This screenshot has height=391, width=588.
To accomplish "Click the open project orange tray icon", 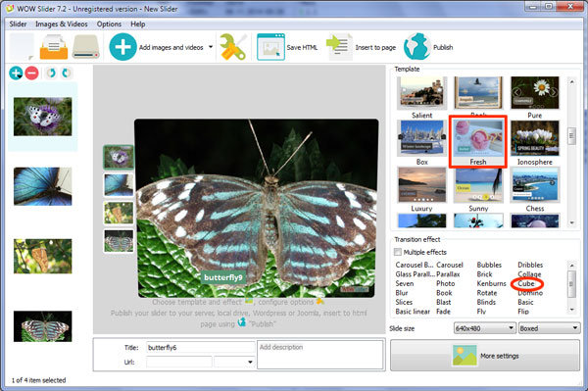I will point(54,47).
